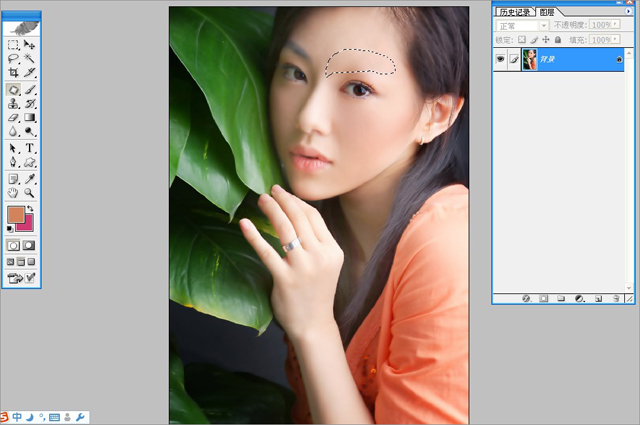Select the Type tool
Screen dimensions: 640x425
point(29,148)
